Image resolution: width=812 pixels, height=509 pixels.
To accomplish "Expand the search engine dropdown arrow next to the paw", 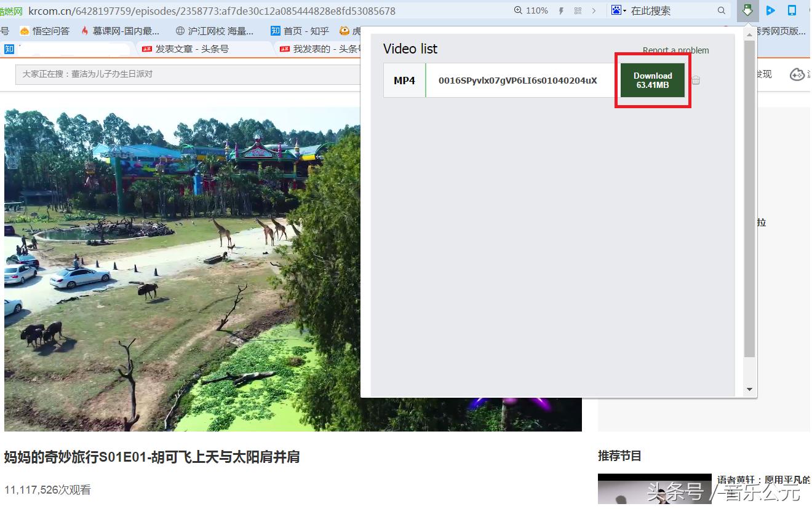I will pos(624,10).
